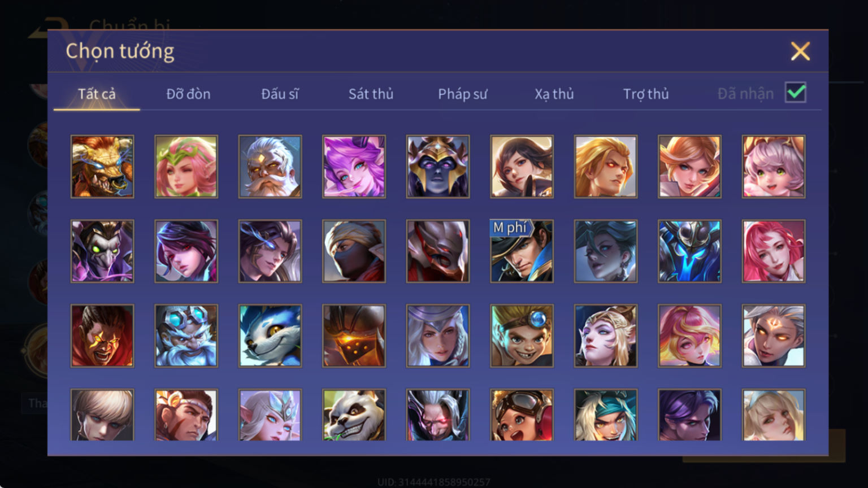Viewport: 868px width, 488px height.
Task: Select the goggles-wearing kid hero portrait
Action: pos(522,415)
